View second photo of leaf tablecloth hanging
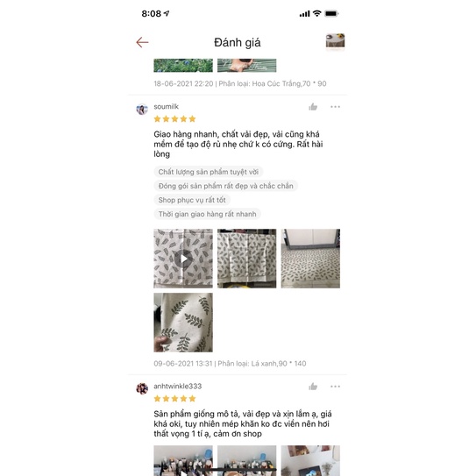 click(247, 259)
